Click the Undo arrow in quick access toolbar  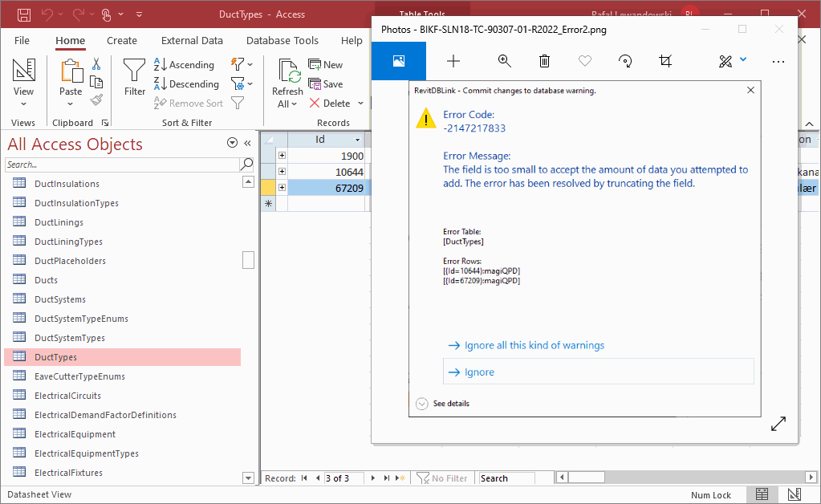(47, 14)
